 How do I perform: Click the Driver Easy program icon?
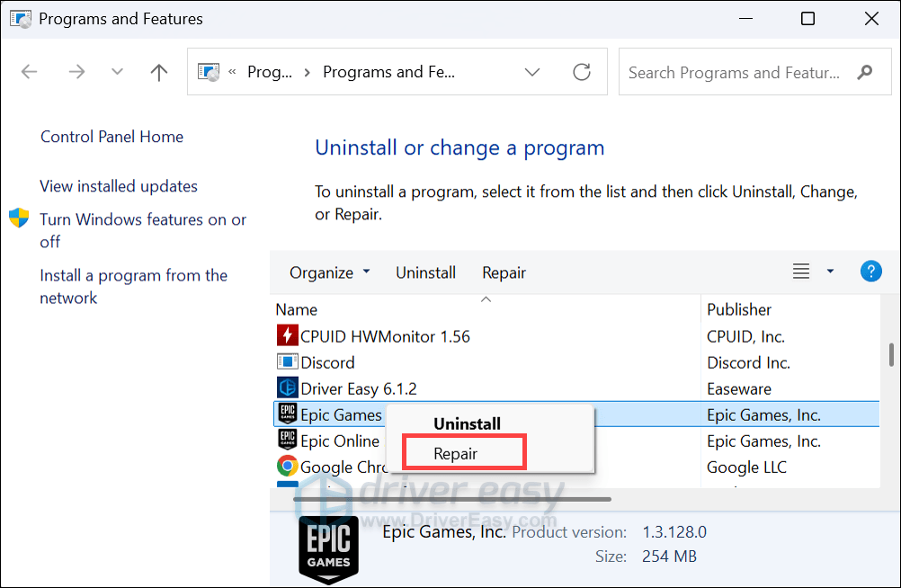click(286, 388)
